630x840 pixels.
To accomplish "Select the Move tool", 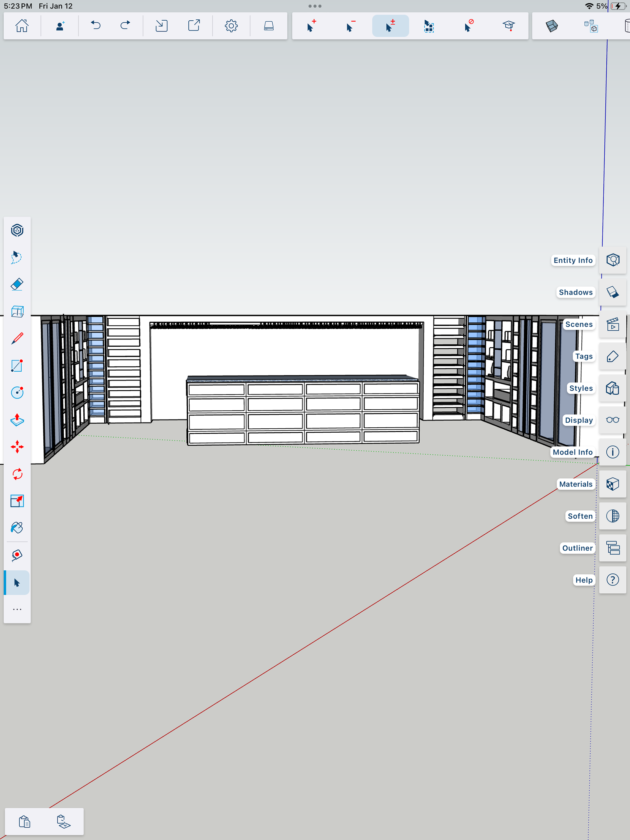I will click(x=17, y=447).
